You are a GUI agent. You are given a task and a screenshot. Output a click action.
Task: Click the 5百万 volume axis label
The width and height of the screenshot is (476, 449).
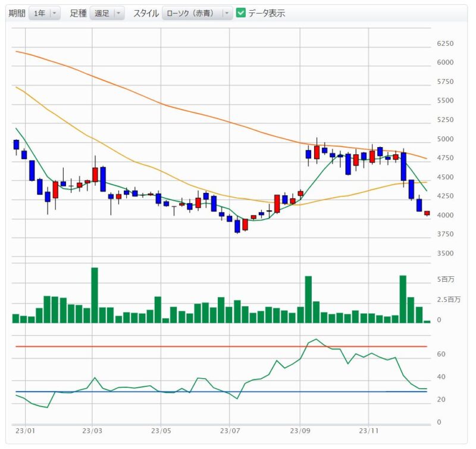(x=446, y=279)
